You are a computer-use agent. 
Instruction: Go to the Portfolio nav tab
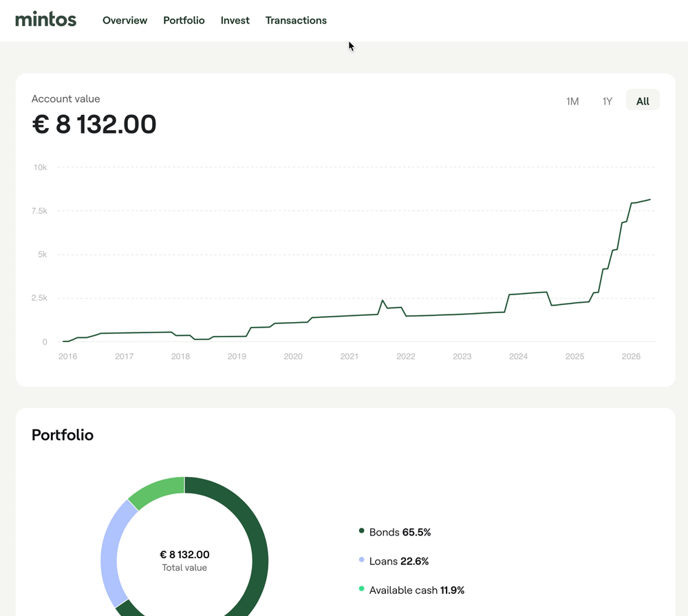click(x=184, y=21)
